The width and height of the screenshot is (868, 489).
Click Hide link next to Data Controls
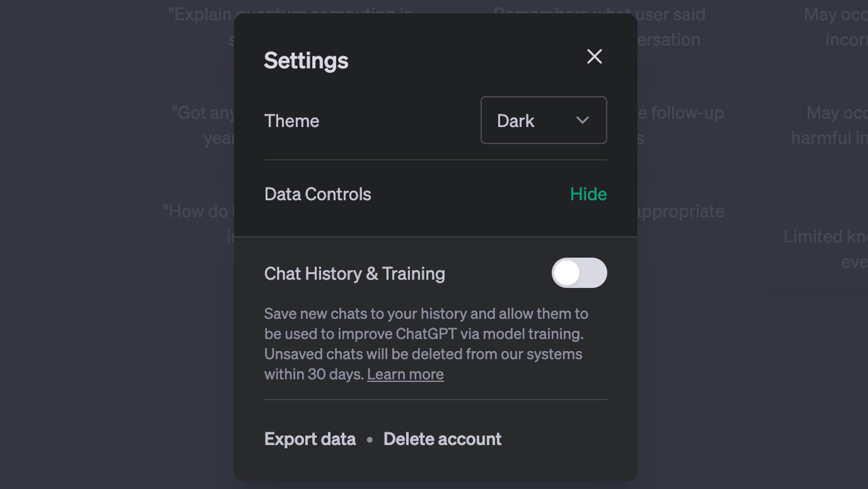pos(588,194)
